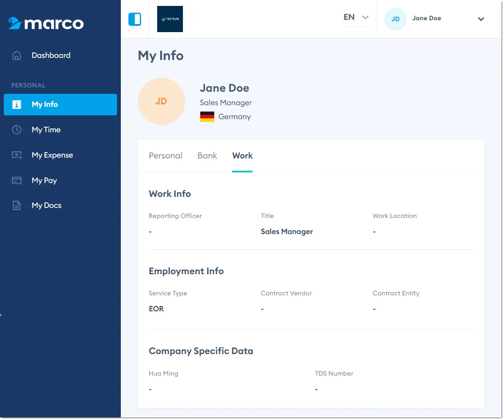Click the Work Info section heading
The image size is (504, 420).
point(170,194)
